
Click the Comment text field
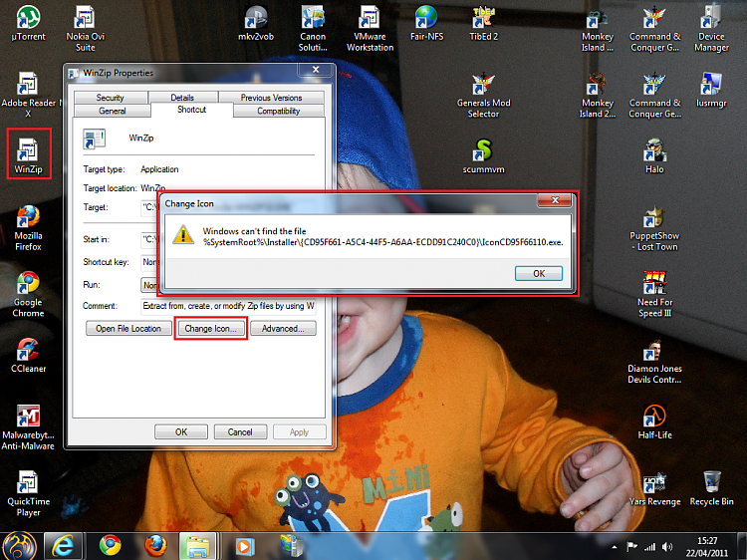[229, 306]
